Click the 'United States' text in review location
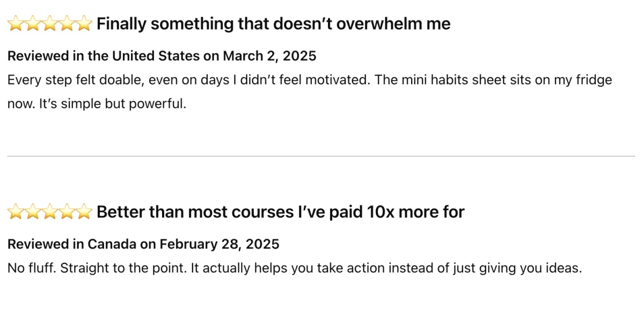 point(155,56)
